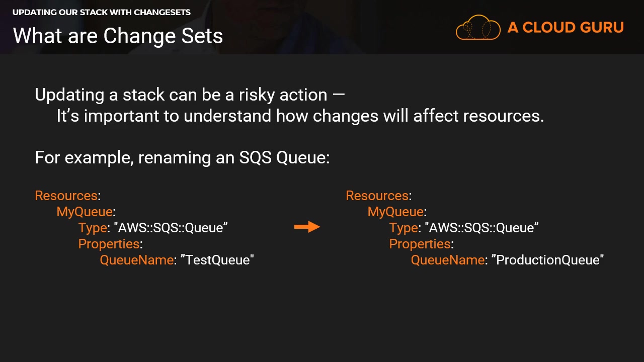Click "MyQueue" in the left code block
The height and width of the screenshot is (362, 644).
tap(85, 212)
